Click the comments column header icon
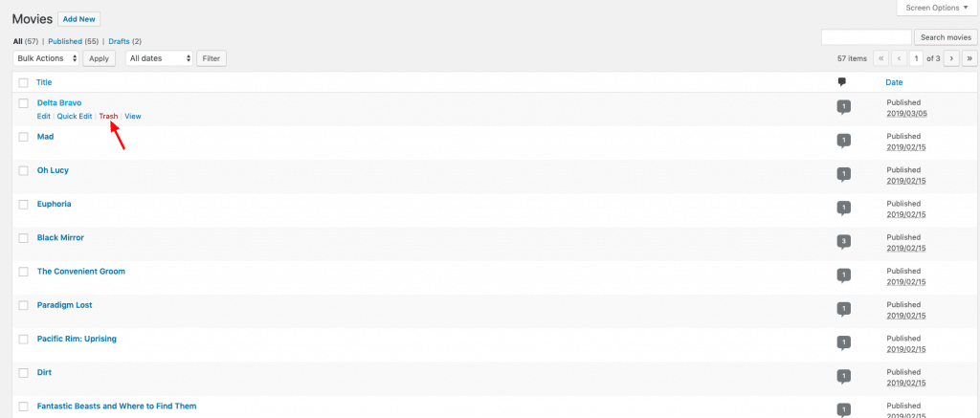Image resolution: width=980 pixels, height=418 pixels. [842, 82]
